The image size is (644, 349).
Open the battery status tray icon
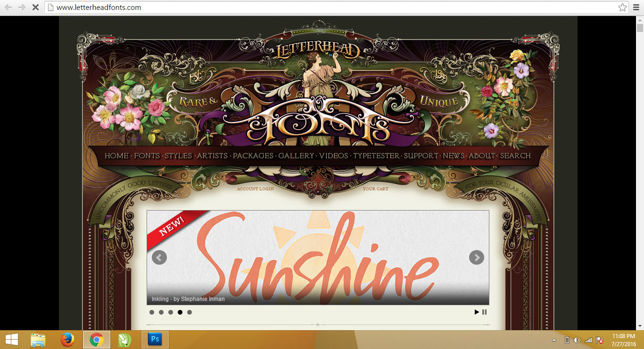coord(567,340)
